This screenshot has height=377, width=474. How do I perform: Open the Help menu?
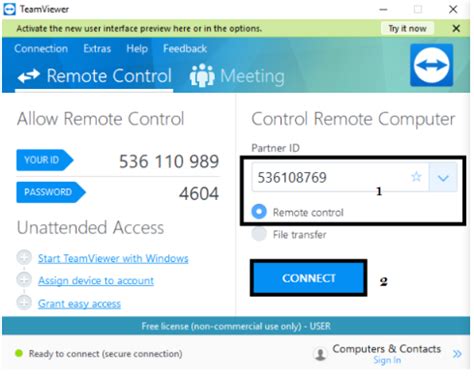point(137,49)
